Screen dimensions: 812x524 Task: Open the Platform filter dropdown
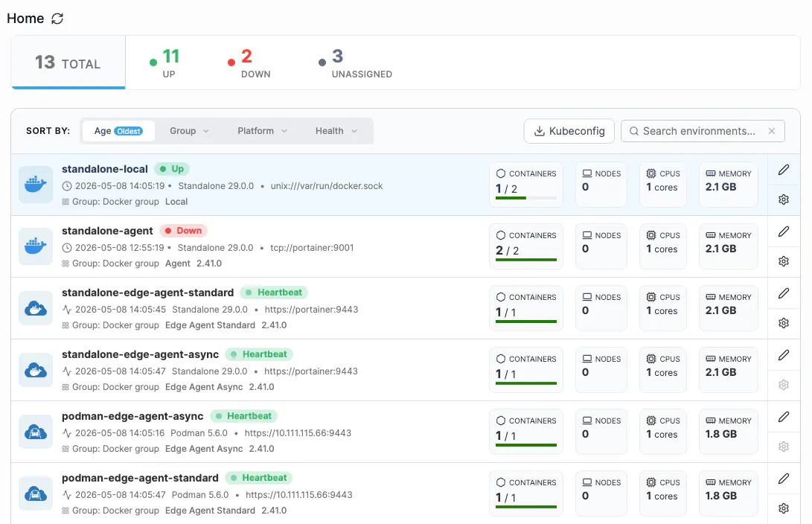pos(262,131)
